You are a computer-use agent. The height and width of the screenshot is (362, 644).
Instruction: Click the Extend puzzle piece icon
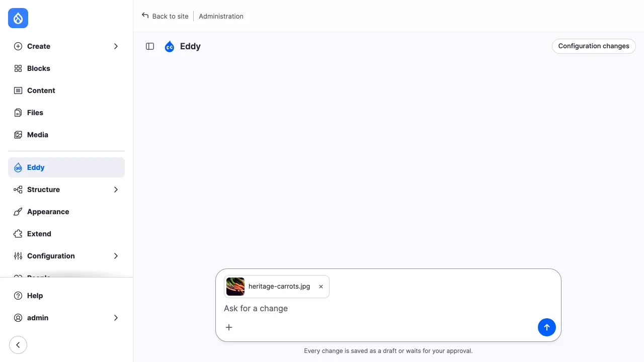click(18, 234)
